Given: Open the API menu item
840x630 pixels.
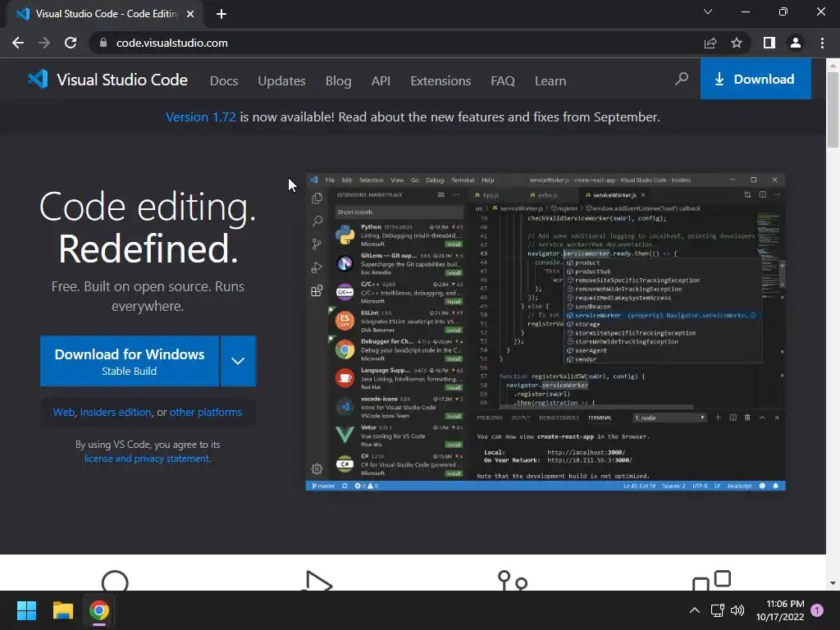Looking at the screenshot, I should tap(381, 81).
